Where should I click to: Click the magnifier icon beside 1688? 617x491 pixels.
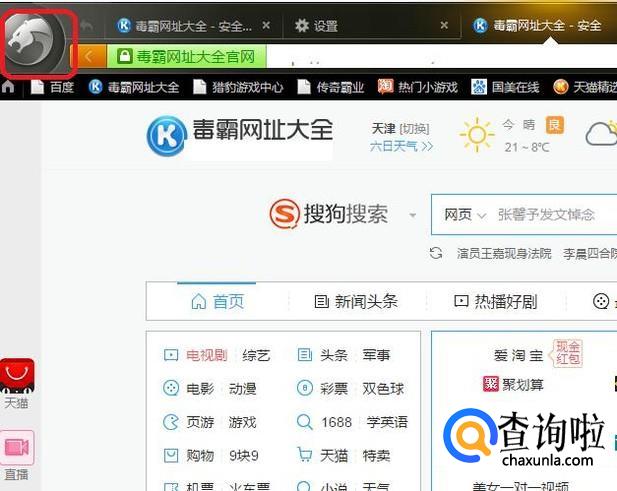point(305,422)
